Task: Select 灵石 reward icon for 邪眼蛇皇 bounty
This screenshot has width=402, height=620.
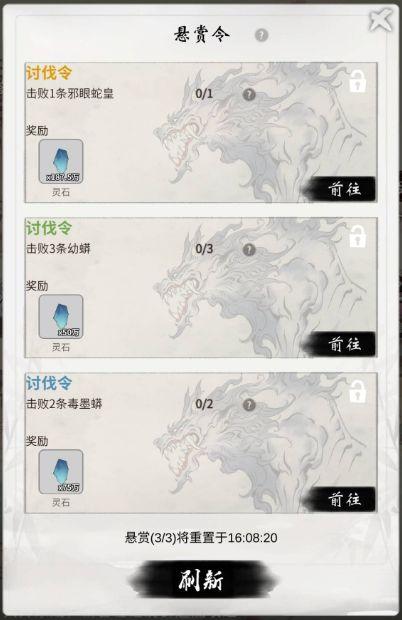Action: (x=61, y=161)
